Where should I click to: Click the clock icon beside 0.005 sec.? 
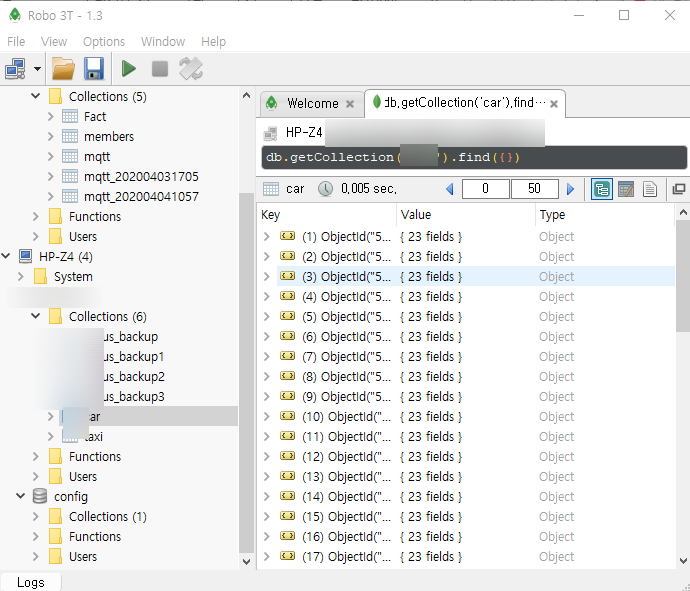click(326, 189)
